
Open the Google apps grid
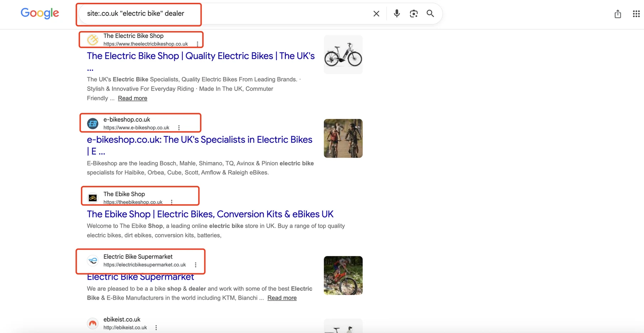[x=636, y=14]
